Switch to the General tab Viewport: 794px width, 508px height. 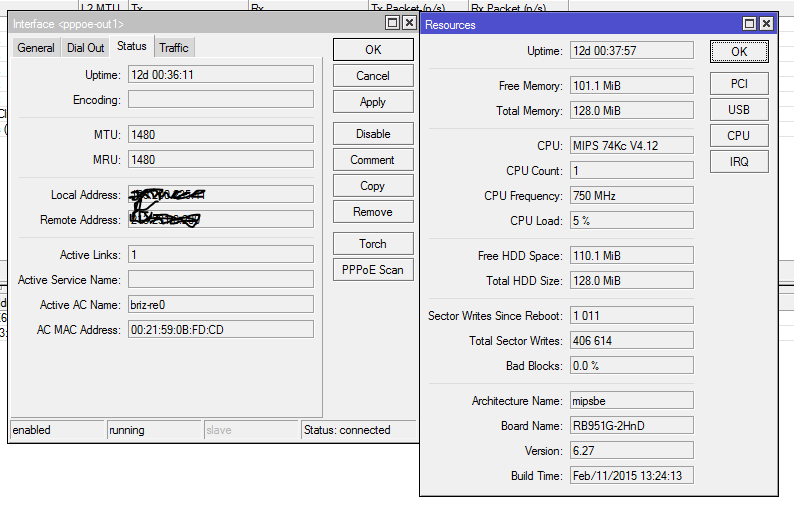pyautogui.click(x=36, y=48)
